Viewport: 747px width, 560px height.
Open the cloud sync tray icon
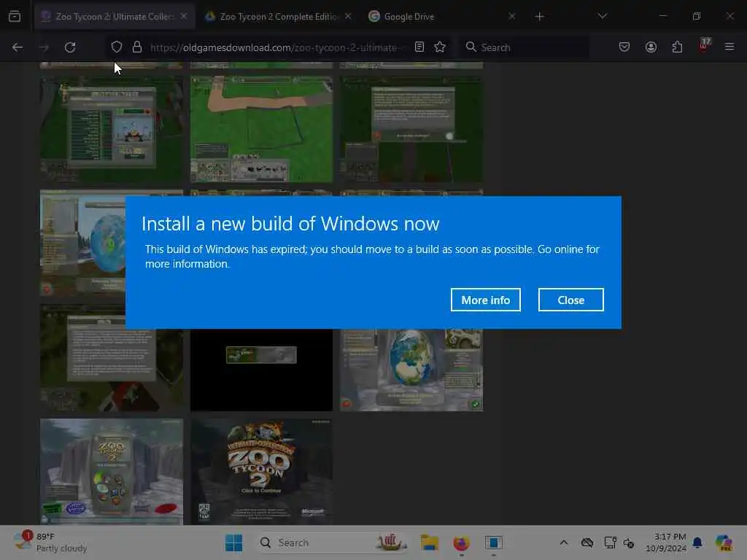pos(587,542)
